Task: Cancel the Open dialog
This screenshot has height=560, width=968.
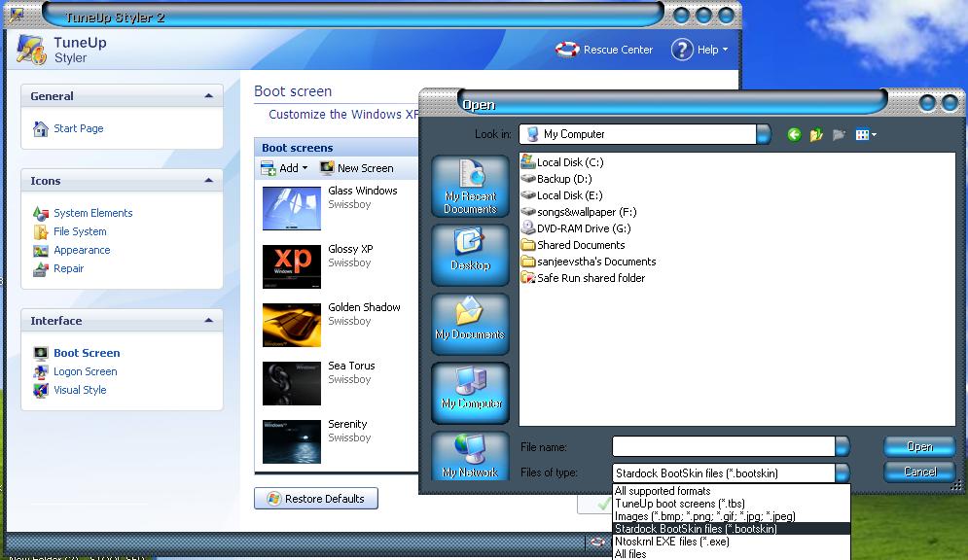Action: point(920,472)
